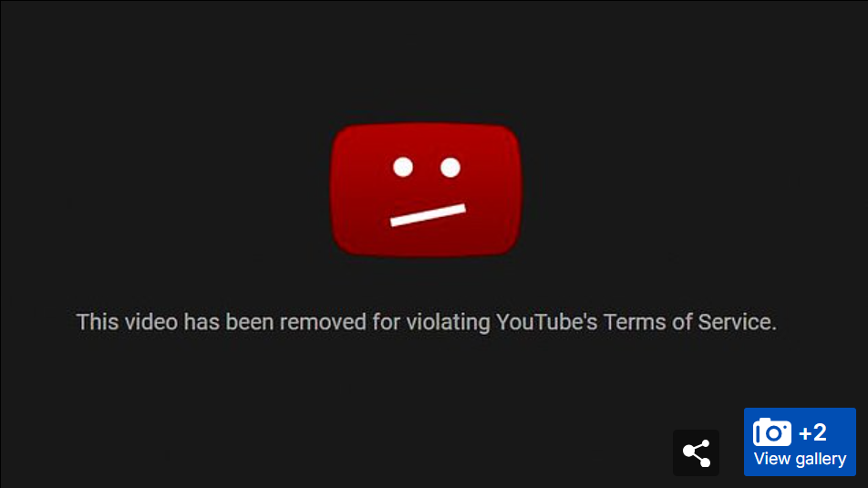Click the words Terms of Service
The image size is (868, 488).
tap(689, 322)
